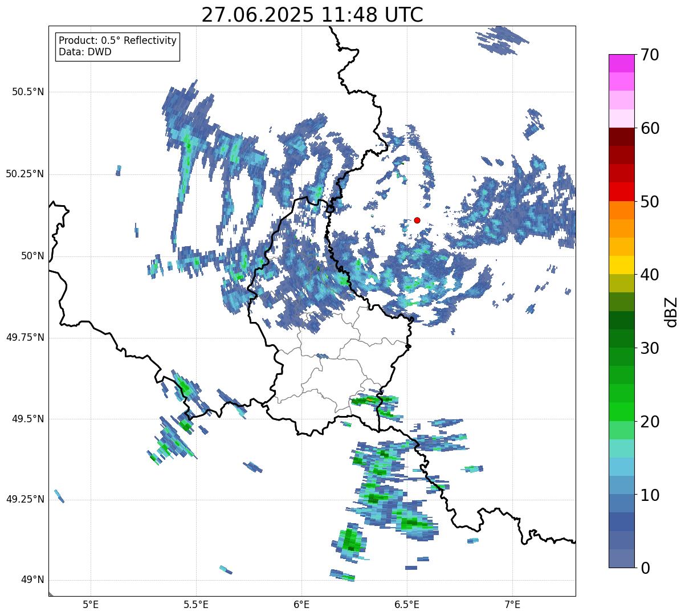
Task: Click the title '27.06.2025 11:48 UTC'
Action: click(312, 15)
